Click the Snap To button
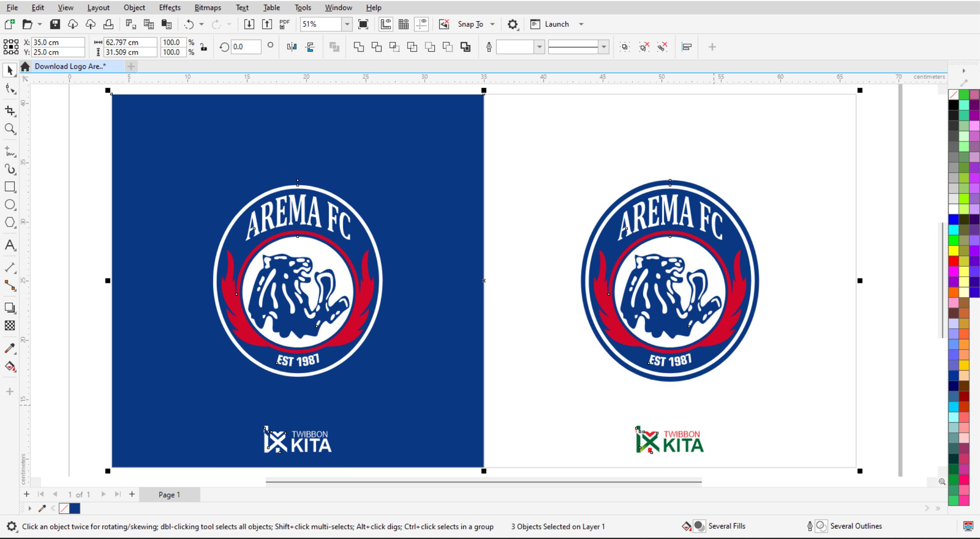Screen dimensions: 980x539 [470, 24]
